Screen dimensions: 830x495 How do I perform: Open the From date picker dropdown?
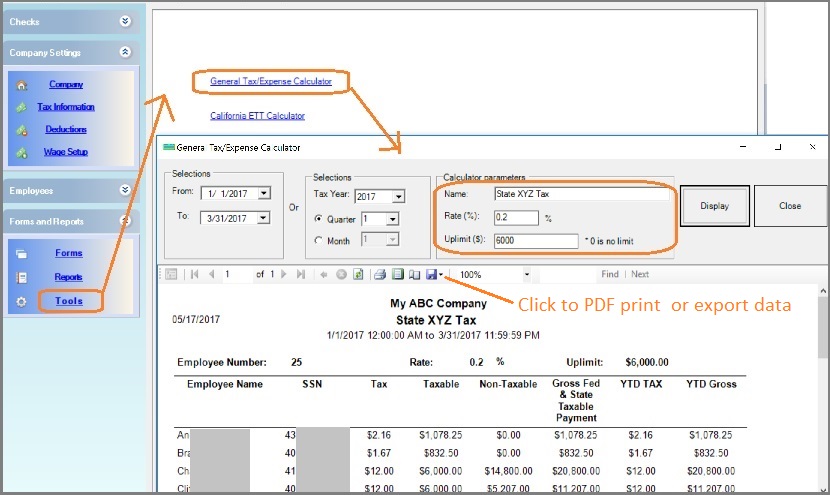[263, 194]
